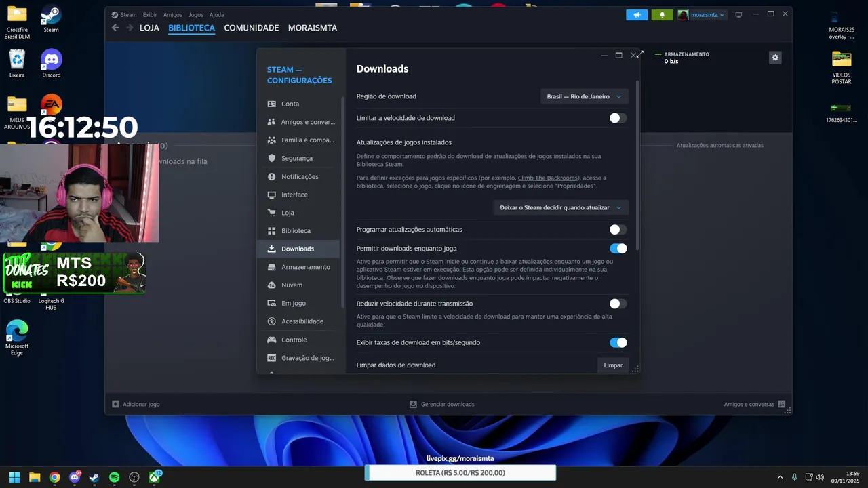Open Acessibilidade settings

[x=298, y=321]
